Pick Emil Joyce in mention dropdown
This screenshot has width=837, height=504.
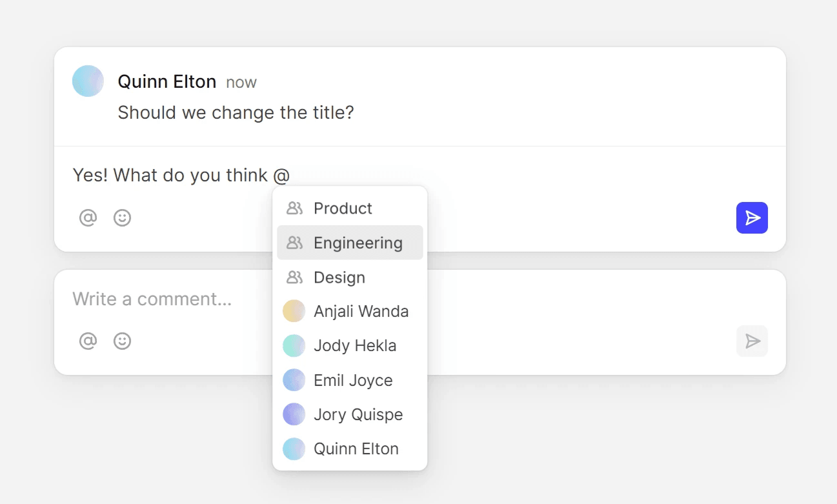tap(353, 381)
